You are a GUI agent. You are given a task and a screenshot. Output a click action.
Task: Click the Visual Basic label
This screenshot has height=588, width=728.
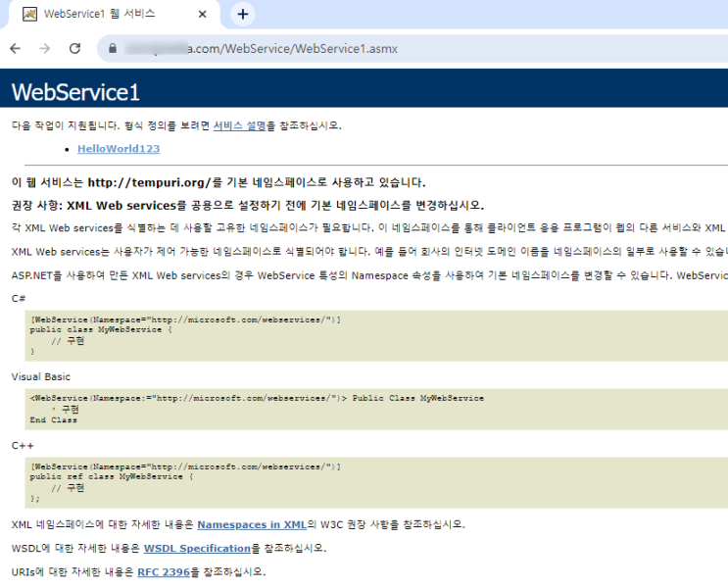41,376
